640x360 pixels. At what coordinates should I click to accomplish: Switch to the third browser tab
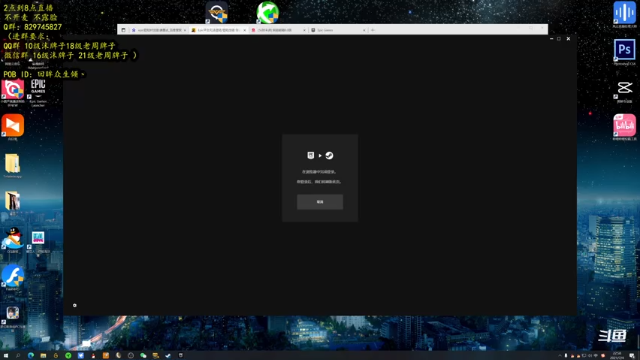(x=278, y=30)
